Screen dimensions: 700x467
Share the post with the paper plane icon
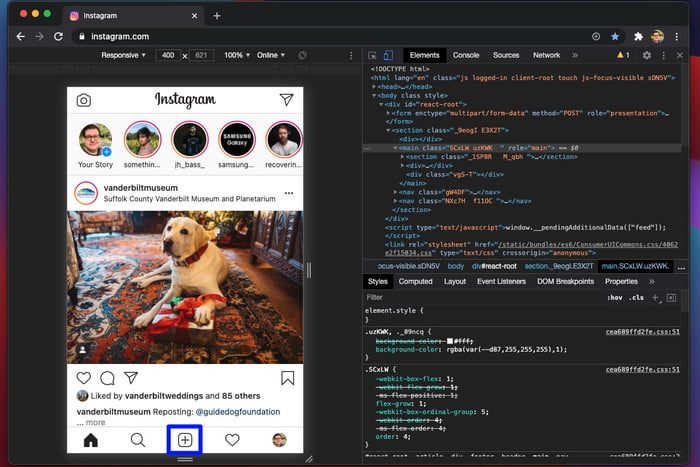click(131, 378)
